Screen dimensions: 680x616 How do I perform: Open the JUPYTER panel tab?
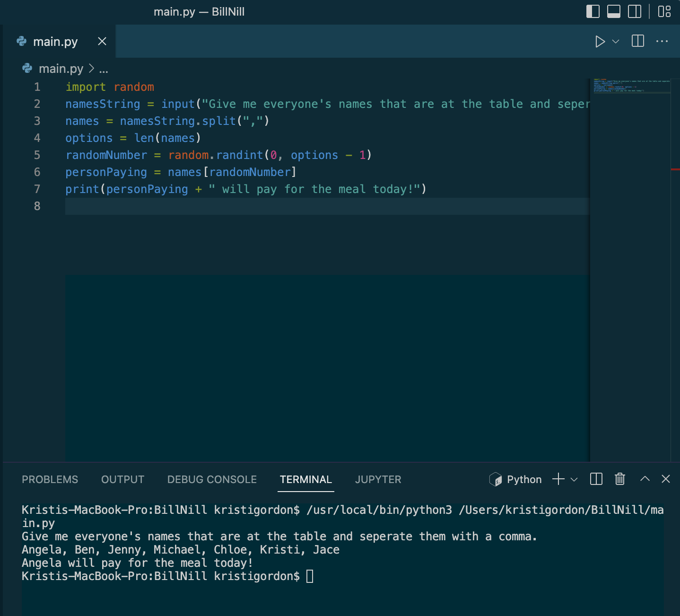(x=378, y=479)
